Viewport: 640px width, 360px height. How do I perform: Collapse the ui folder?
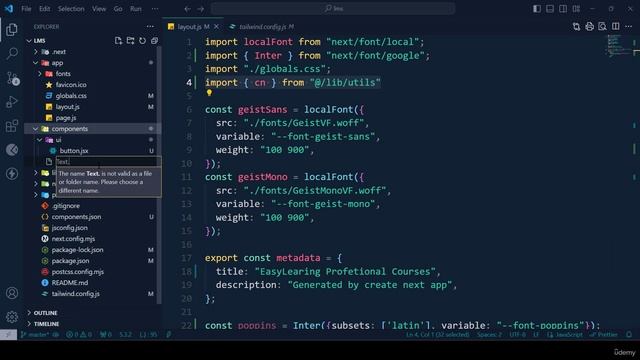pyautogui.click(x=40, y=140)
